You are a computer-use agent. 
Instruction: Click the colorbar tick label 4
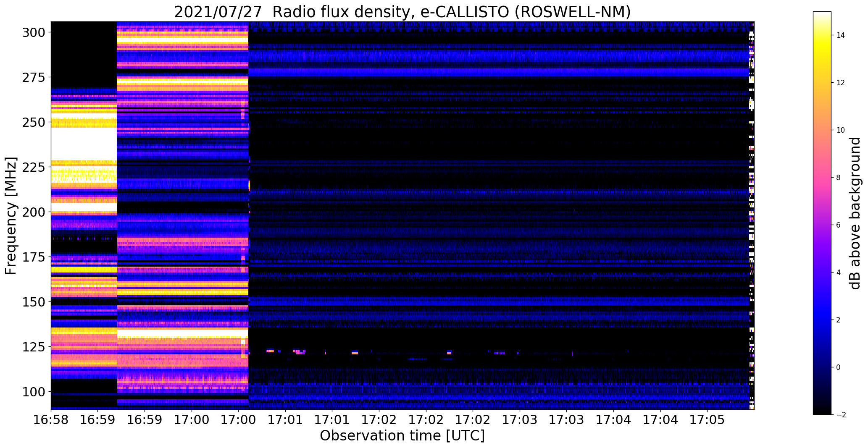click(839, 272)
